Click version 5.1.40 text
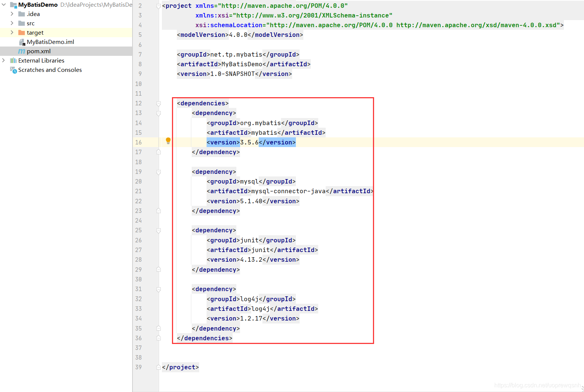 tap(251, 201)
